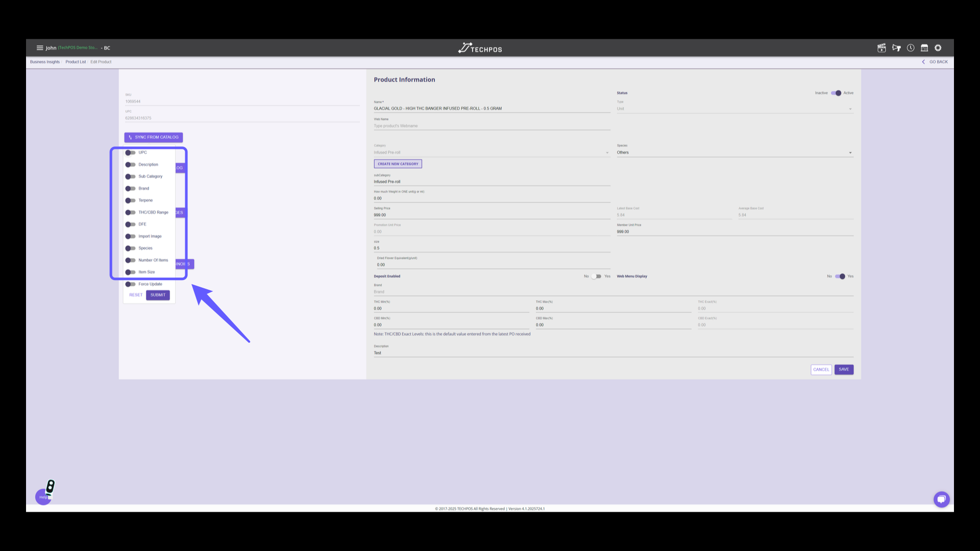Toggle the Brand sync switch

point(131,189)
